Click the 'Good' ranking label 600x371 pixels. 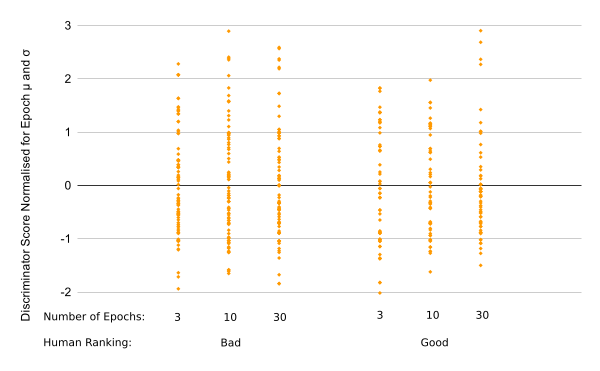tap(434, 342)
